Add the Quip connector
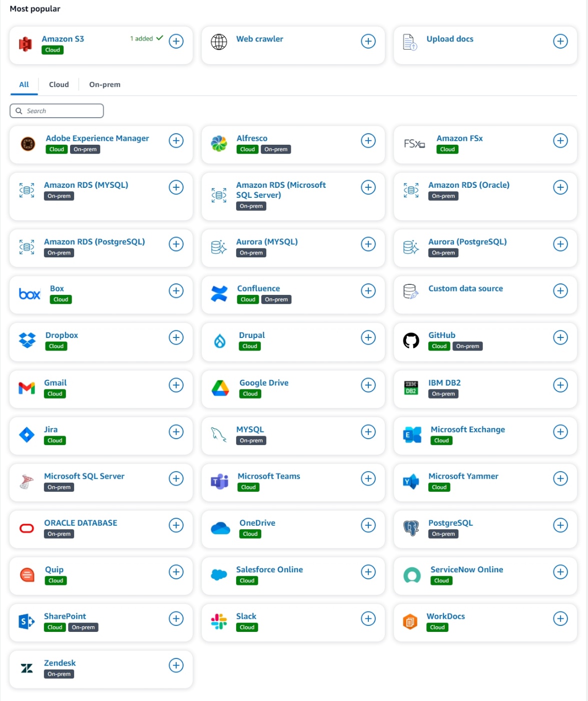This screenshot has width=588, height=701. click(176, 572)
